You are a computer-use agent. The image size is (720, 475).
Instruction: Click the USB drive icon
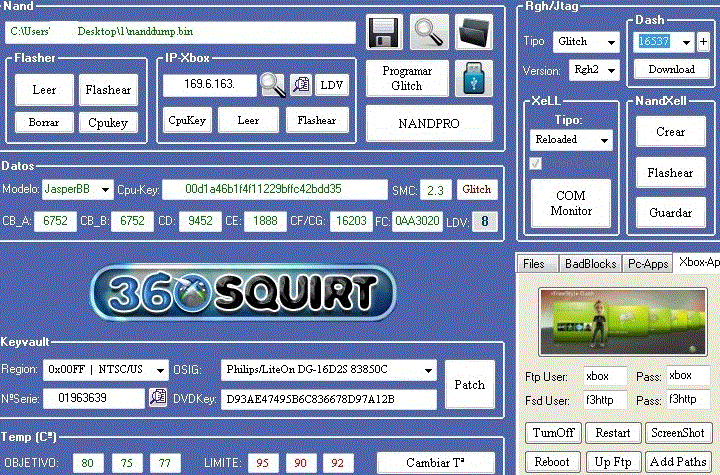[474, 78]
